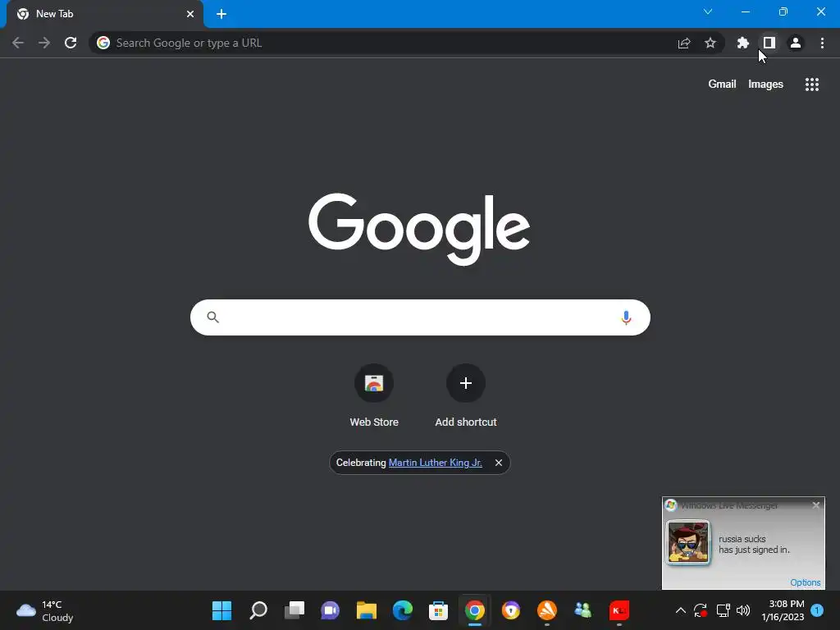Click the Messenger contact avatar picture

coord(688,543)
